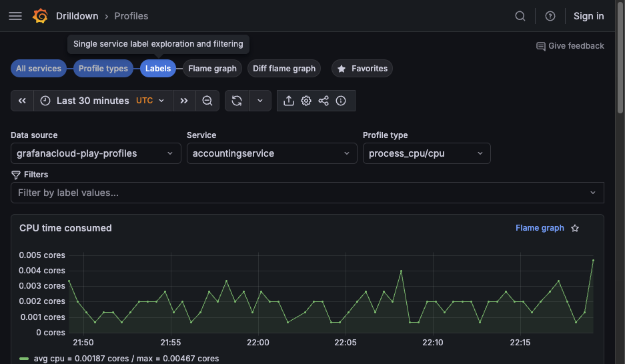Select the Diff flame graph tab
This screenshot has height=364, width=625.
click(284, 69)
